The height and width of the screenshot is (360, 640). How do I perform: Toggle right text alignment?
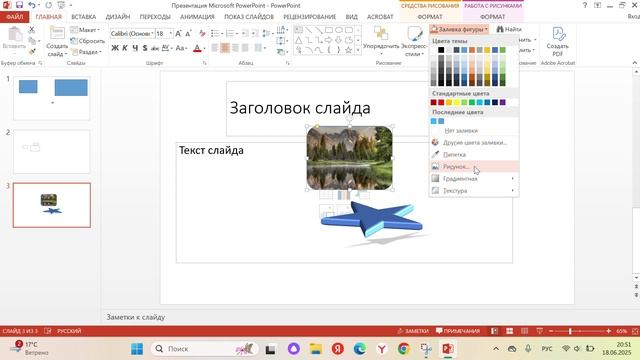pyautogui.click(x=235, y=48)
